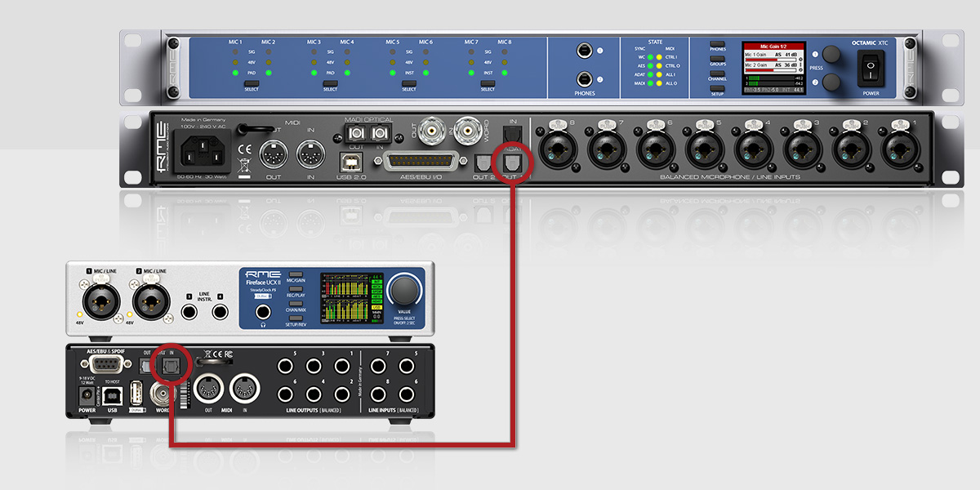Click the Fireface AES/EBU & SPDIF D-sub

pos(106,364)
